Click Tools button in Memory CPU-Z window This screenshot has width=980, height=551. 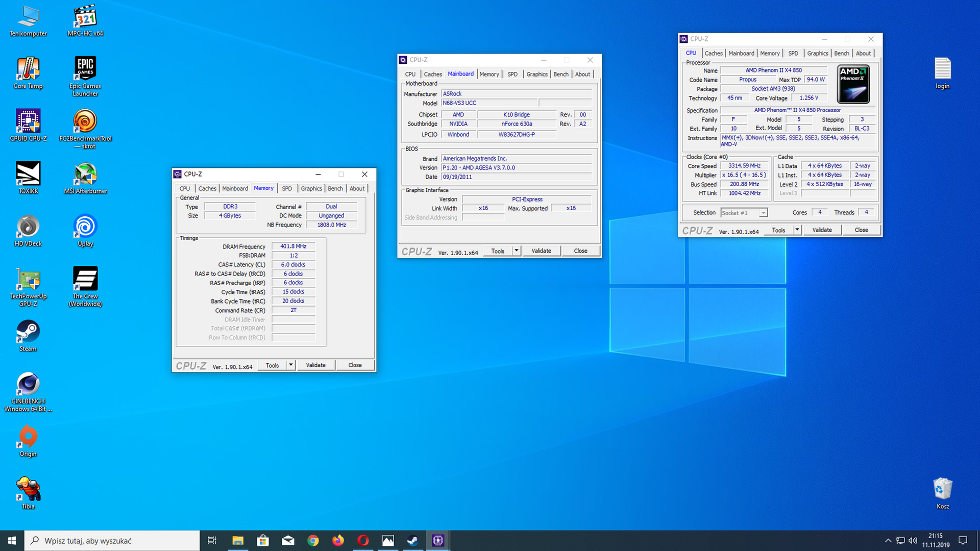(272, 365)
